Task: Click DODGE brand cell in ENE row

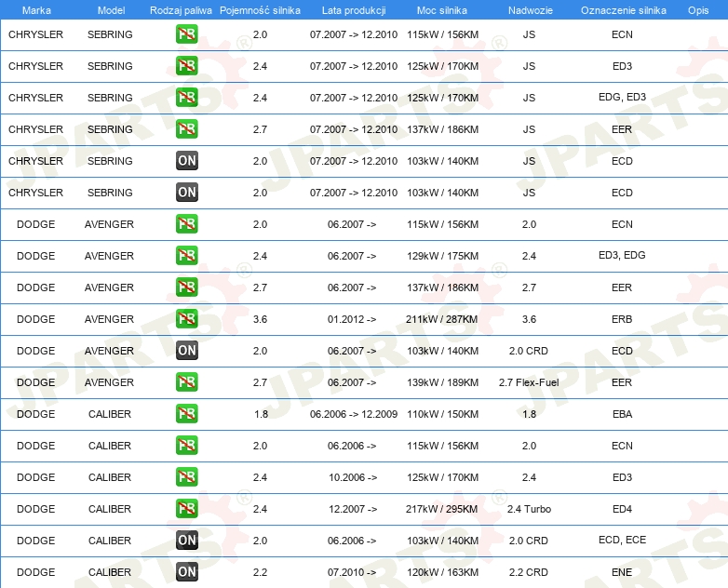Action: point(35,572)
